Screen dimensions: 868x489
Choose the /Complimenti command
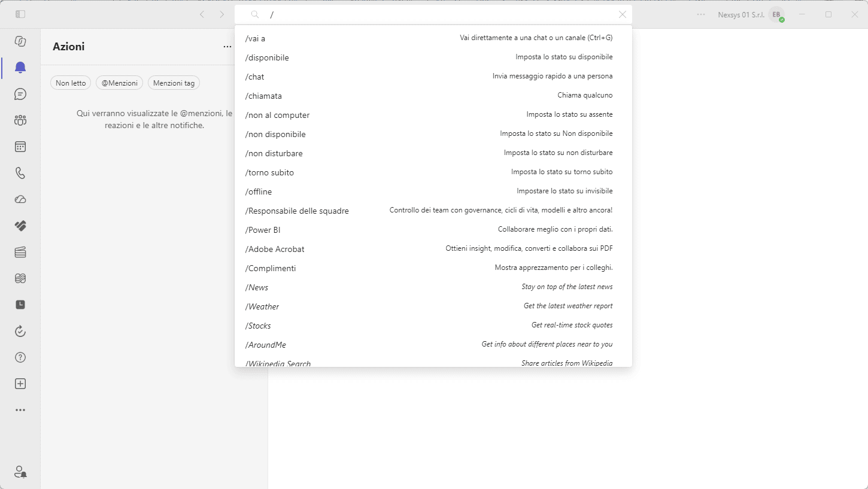tap(433, 268)
